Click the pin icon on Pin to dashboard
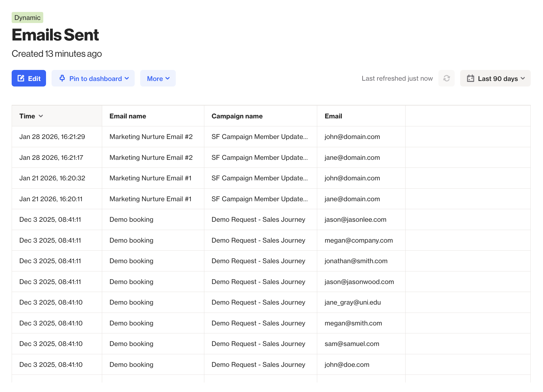Image resolution: width=543 pixels, height=392 pixels. point(62,78)
